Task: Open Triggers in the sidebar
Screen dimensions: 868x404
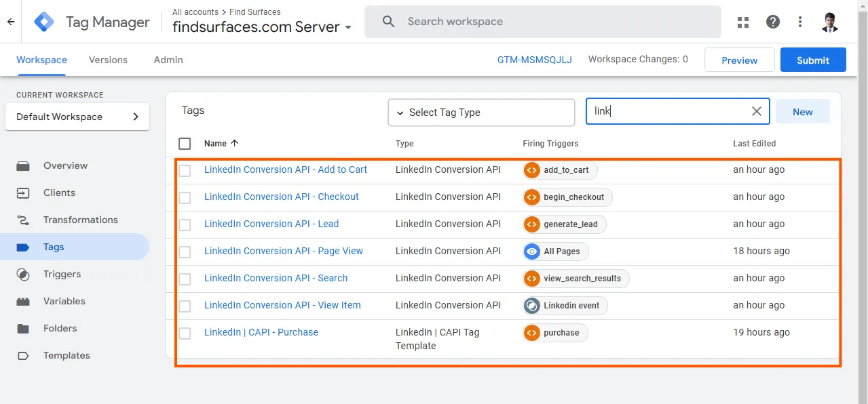Action: [62, 274]
